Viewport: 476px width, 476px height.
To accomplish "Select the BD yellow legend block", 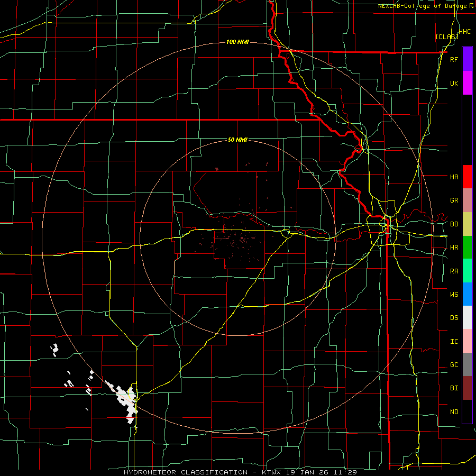I will click(x=467, y=224).
